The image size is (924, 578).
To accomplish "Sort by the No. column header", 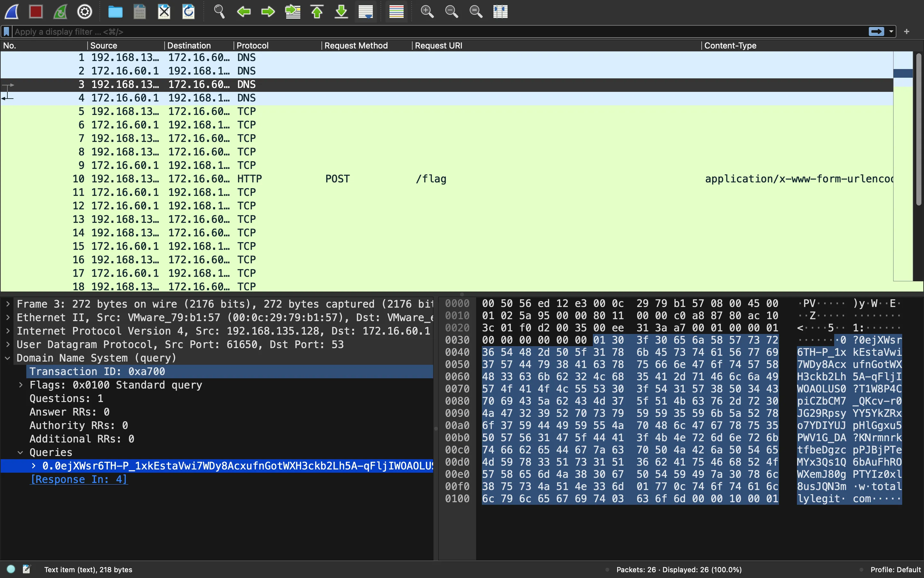I will click(x=44, y=46).
